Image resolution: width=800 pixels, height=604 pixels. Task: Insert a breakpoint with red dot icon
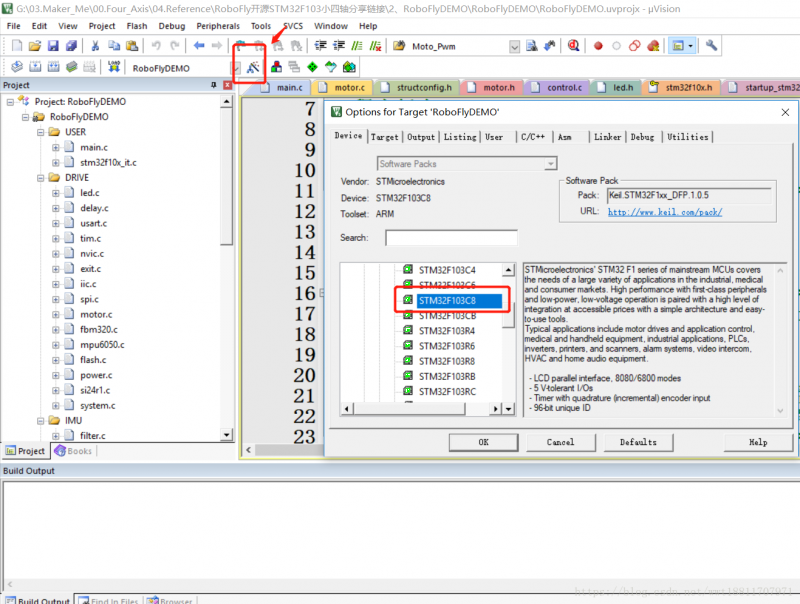tap(598, 46)
